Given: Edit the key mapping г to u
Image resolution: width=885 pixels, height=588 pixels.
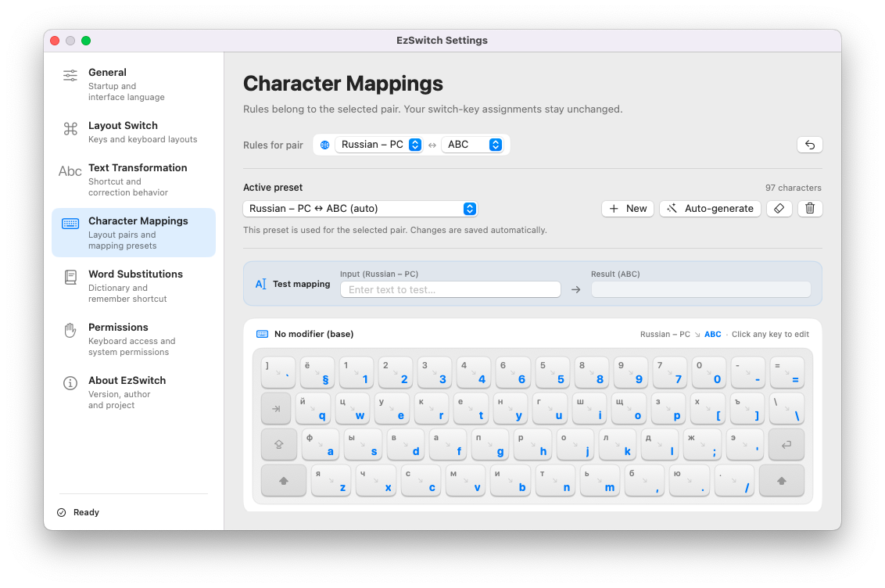Looking at the screenshot, I should [x=550, y=409].
